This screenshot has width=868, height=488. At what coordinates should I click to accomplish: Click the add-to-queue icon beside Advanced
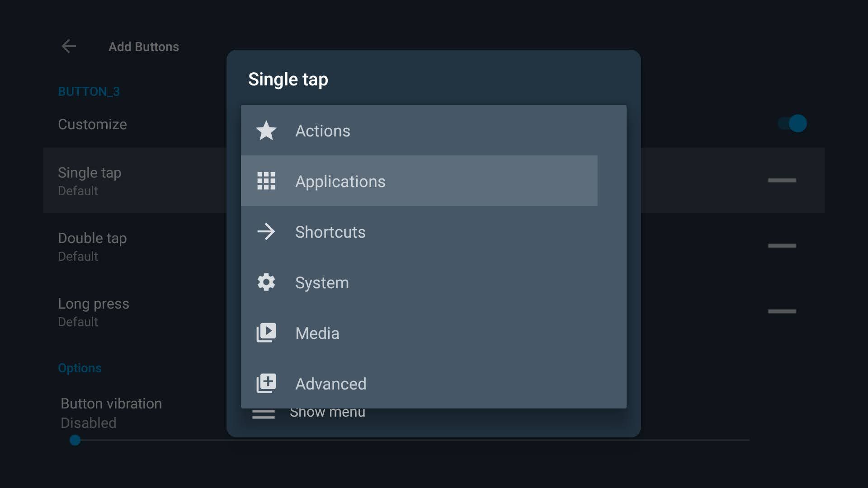click(266, 383)
